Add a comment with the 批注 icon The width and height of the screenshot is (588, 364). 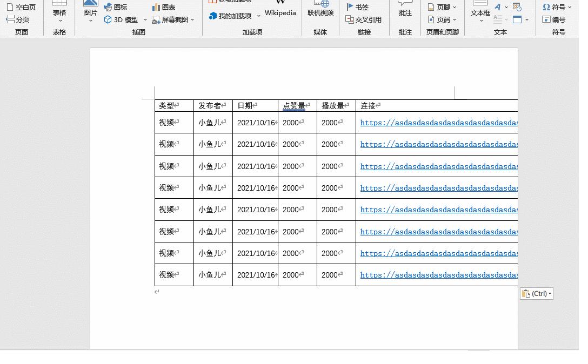coord(405,12)
